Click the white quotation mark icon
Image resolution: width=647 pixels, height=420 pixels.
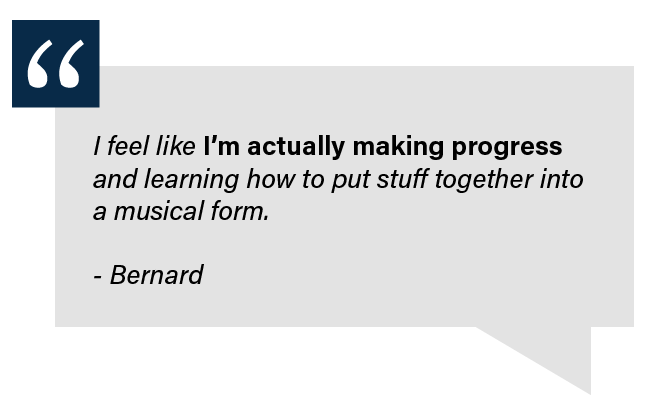56,64
